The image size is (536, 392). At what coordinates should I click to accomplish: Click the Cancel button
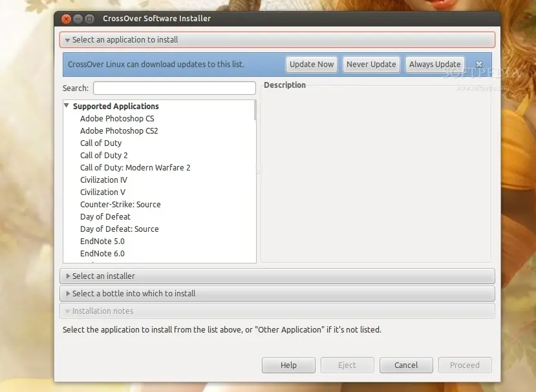406,365
